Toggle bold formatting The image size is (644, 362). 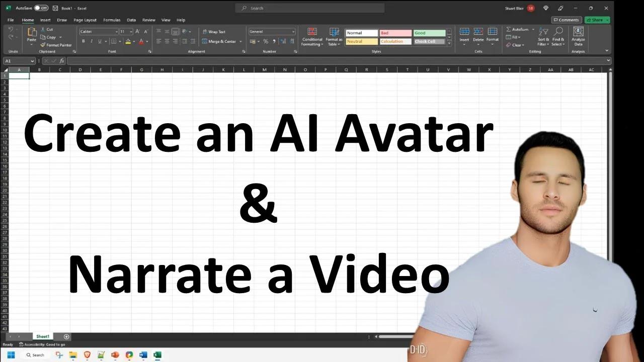coord(83,40)
